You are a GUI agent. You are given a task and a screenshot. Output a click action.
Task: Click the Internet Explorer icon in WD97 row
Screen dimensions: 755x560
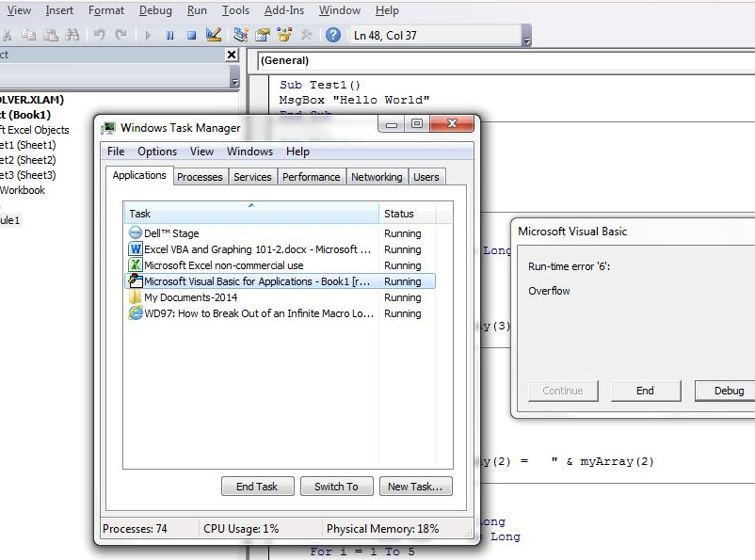coord(136,313)
